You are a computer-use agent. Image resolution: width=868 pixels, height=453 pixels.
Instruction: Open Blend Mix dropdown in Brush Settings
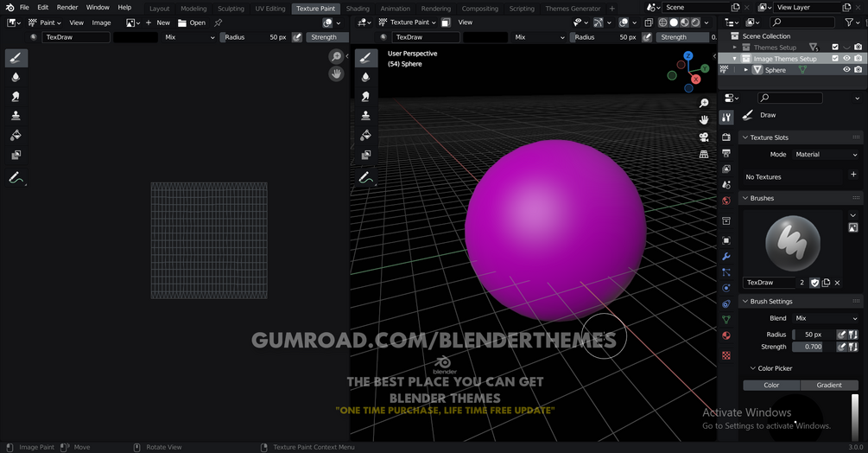coord(826,318)
